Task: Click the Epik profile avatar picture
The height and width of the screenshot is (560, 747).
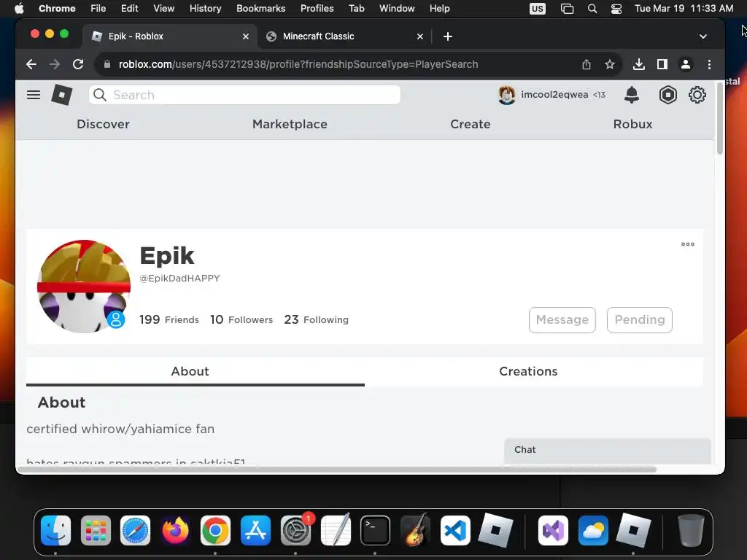Action: 84,286
